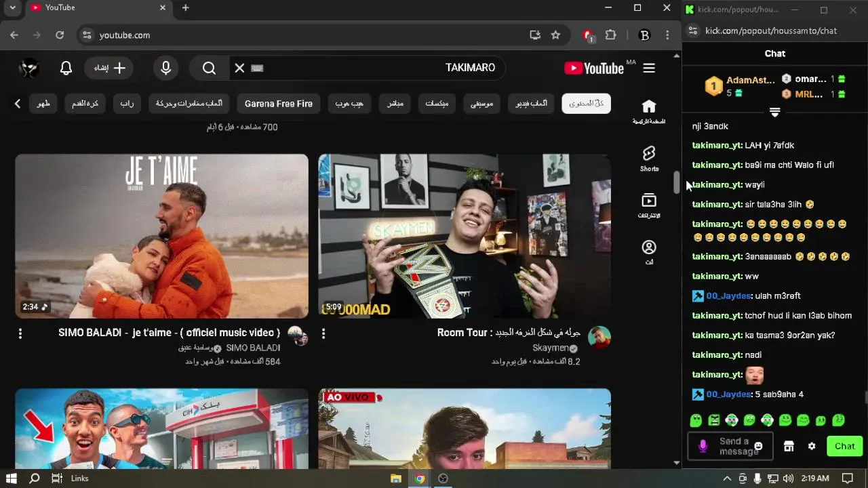This screenshot has height=488, width=868.
Task: Click the green Chat send button
Action: pyautogui.click(x=844, y=446)
